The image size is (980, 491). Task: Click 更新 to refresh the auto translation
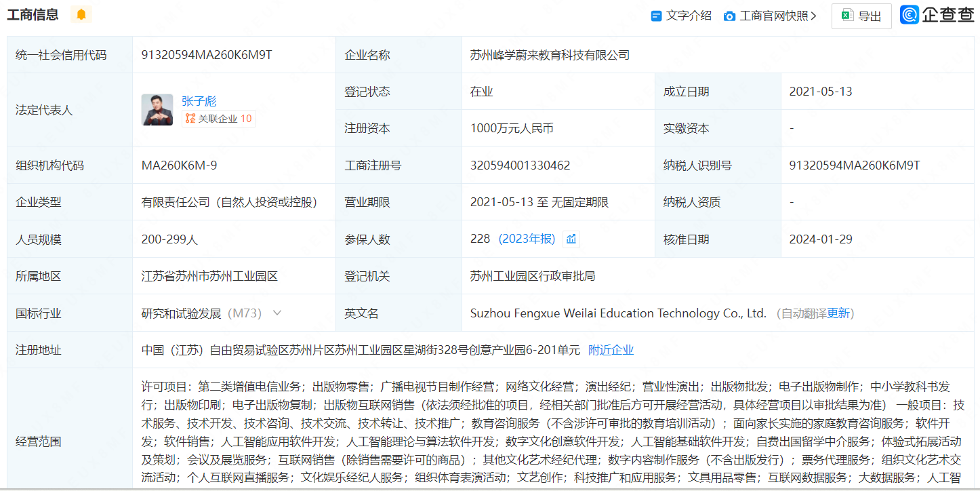[x=838, y=313]
